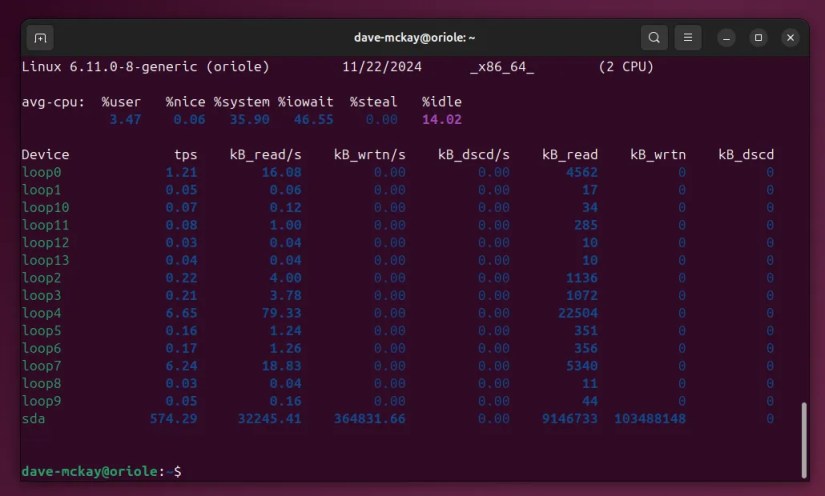Viewport: 825px width, 496px height.
Task: Click the kB_read column header
Action: pos(570,155)
